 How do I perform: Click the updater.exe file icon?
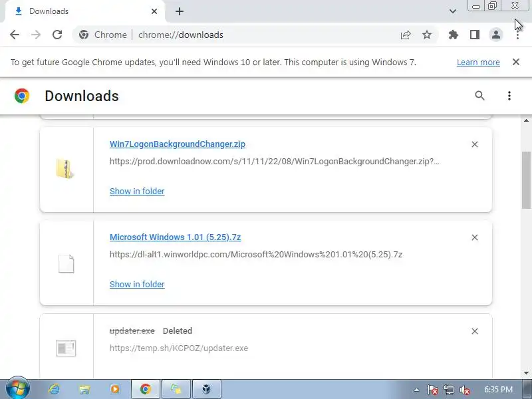coord(66,348)
